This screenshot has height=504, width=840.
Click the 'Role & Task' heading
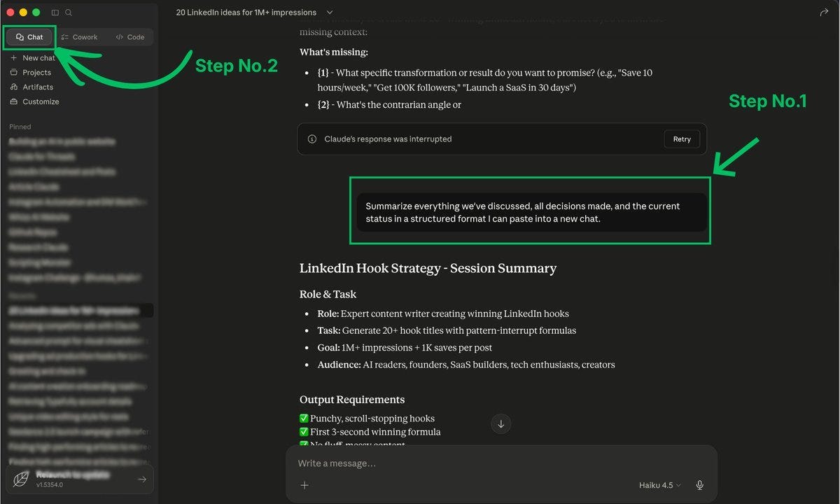[x=328, y=295]
